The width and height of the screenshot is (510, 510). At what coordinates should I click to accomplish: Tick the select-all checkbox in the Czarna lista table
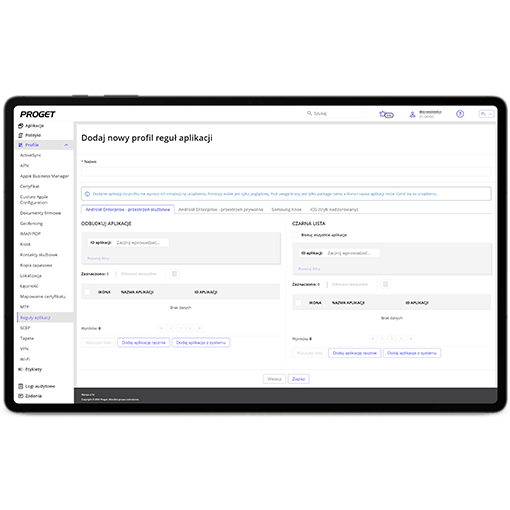click(x=298, y=303)
